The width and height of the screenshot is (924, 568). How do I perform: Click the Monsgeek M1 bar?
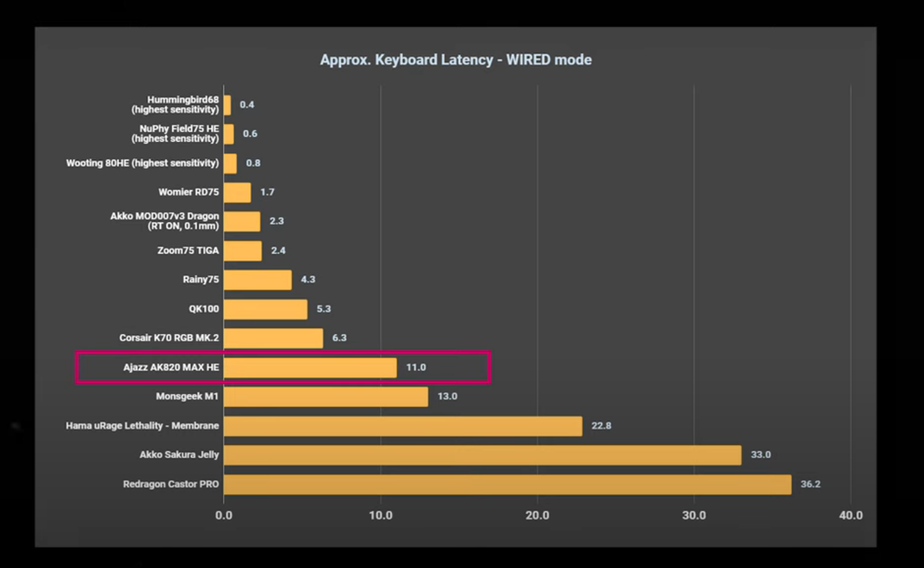click(326, 397)
